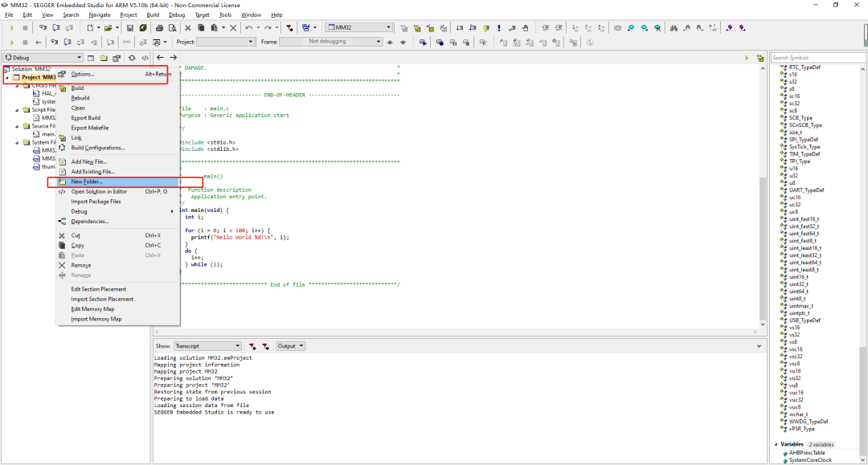The width and height of the screenshot is (868, 465).
Task: Click the yellow folder icon in project explorer toolbar
Action: tap(104, 58)
